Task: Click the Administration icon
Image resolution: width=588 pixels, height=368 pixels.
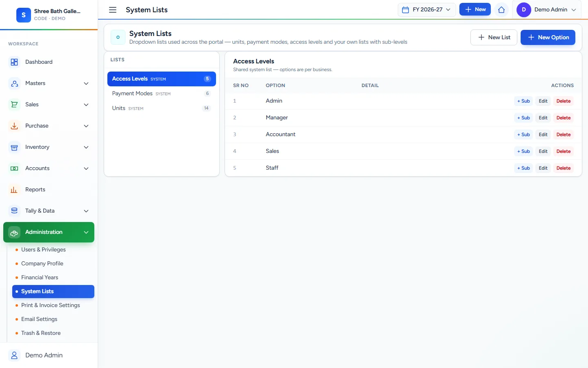Action: pyautogui.click(x=14, y=232)
